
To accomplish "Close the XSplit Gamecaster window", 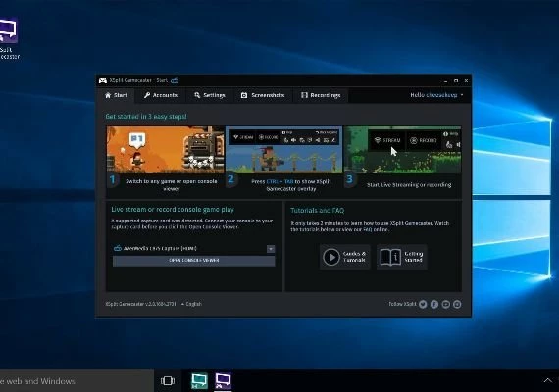I will coord(466,81).
